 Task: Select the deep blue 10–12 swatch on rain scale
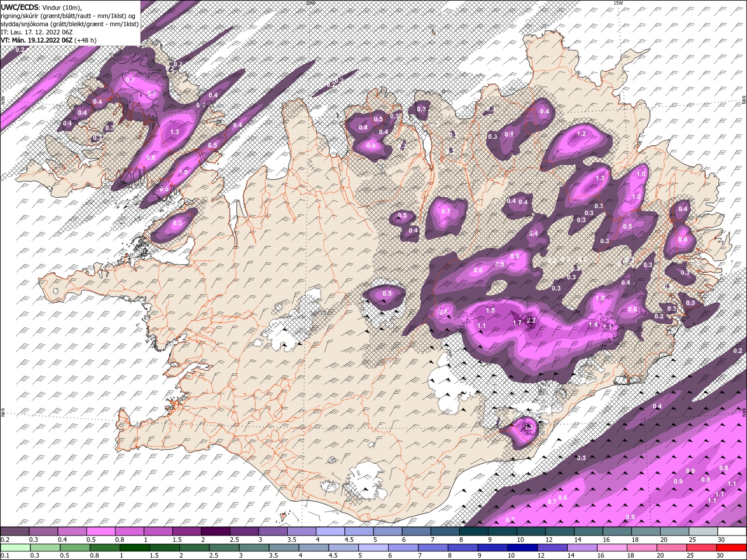point(523,547)
